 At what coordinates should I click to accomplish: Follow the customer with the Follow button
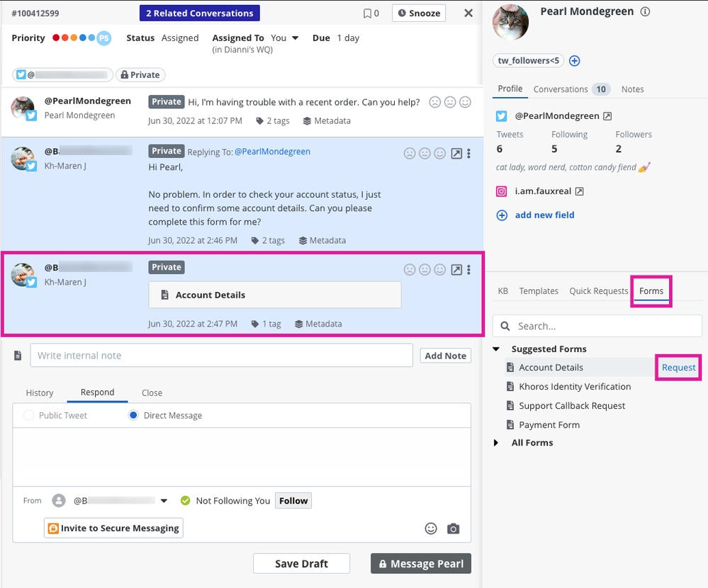(293, 501)
